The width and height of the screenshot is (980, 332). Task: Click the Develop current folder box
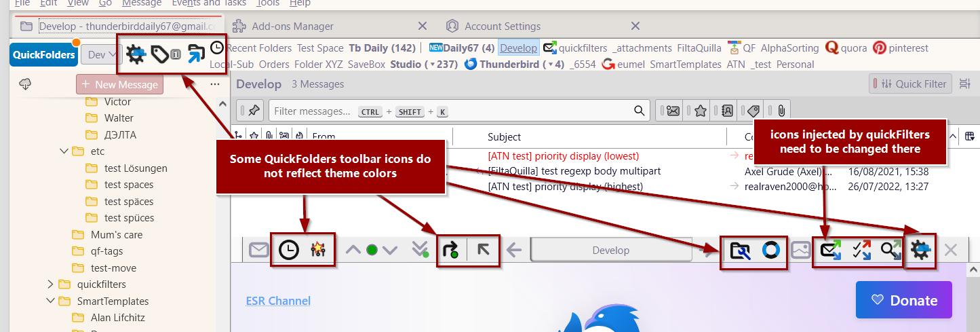pyautogui.click(x=611, y=251)
